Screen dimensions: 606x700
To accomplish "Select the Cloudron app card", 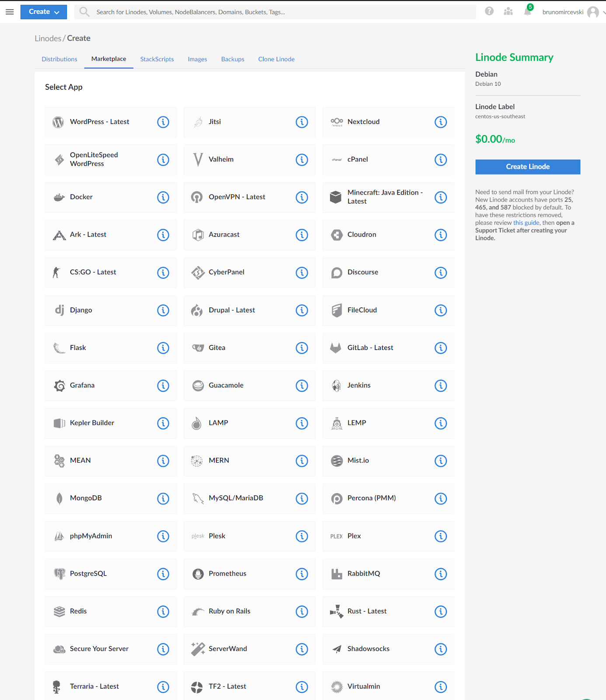I will 388,235.
